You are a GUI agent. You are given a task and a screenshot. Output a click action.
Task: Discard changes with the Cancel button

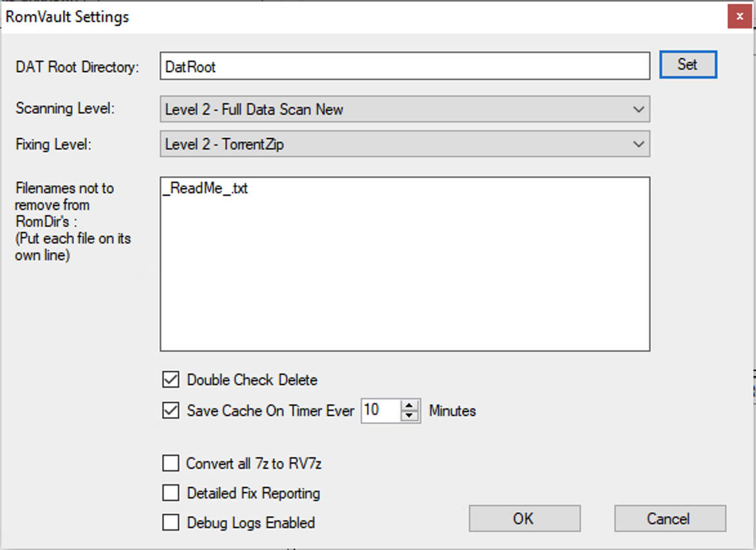(670, 518)
